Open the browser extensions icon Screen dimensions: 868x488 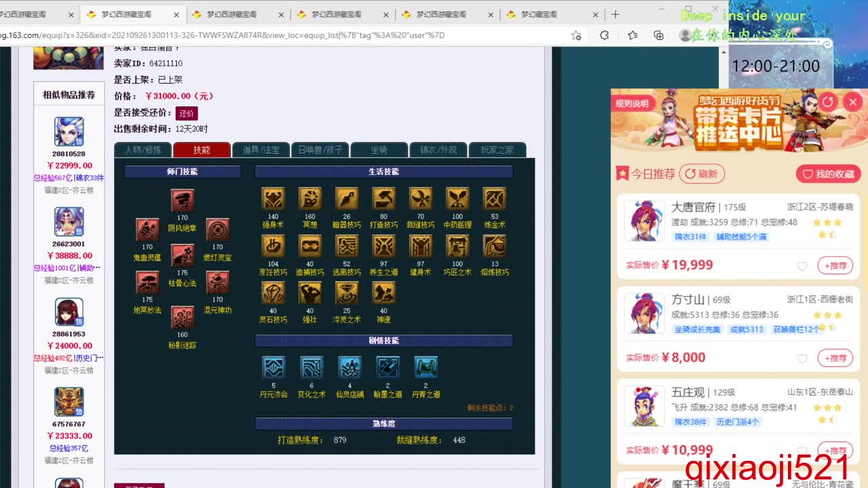pyautogui.click(x=604, y=35)
